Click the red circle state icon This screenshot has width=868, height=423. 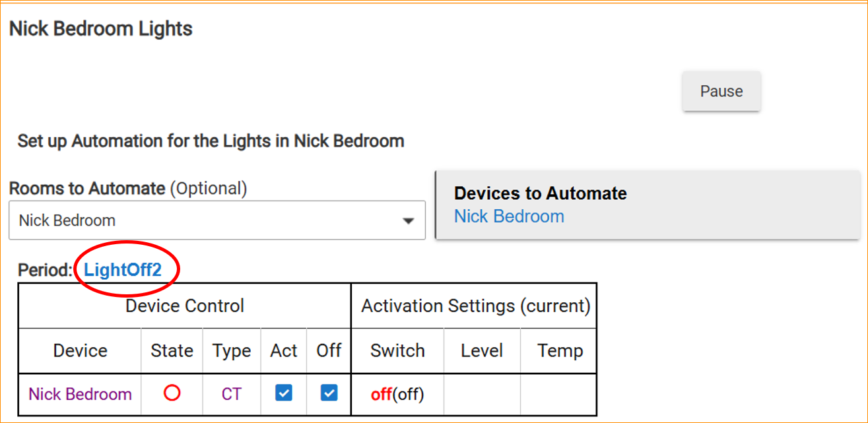click(x=172, y=393)
